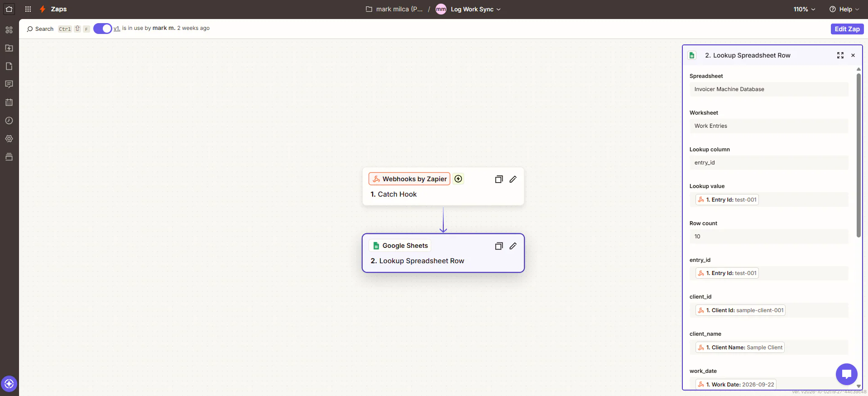The width and height of the screenshot is (868, 396).
Task: Open the chat support bubble
Action: [x=847, y=374]
